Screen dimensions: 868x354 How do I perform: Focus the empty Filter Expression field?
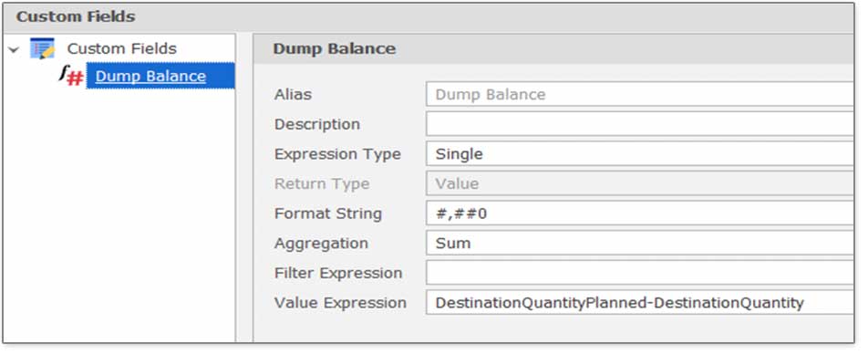639,273
